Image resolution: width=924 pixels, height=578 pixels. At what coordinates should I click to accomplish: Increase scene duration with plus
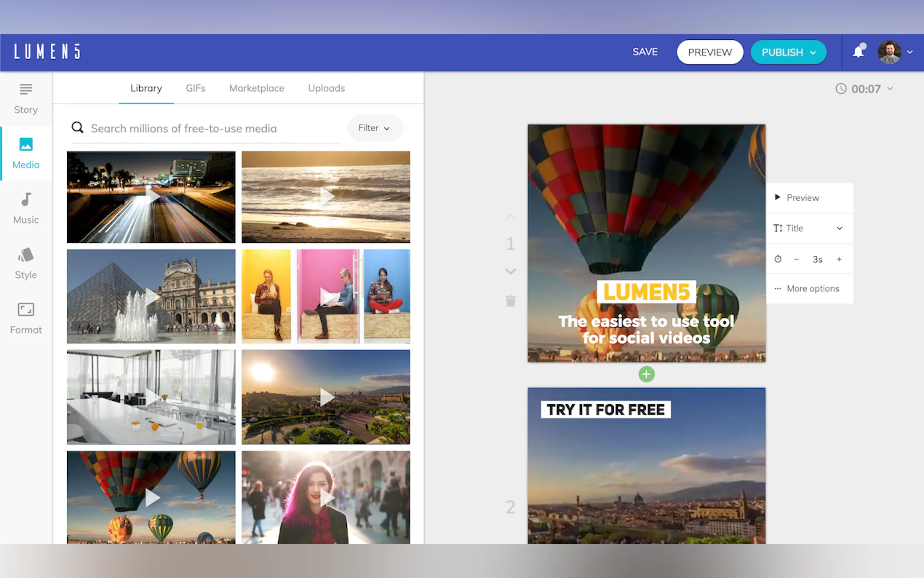(839, 260)
